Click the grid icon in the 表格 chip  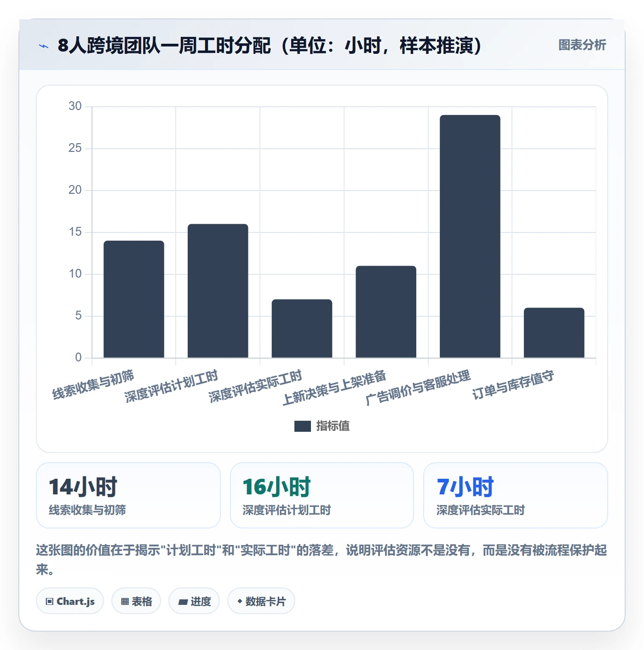pos(125,602)
